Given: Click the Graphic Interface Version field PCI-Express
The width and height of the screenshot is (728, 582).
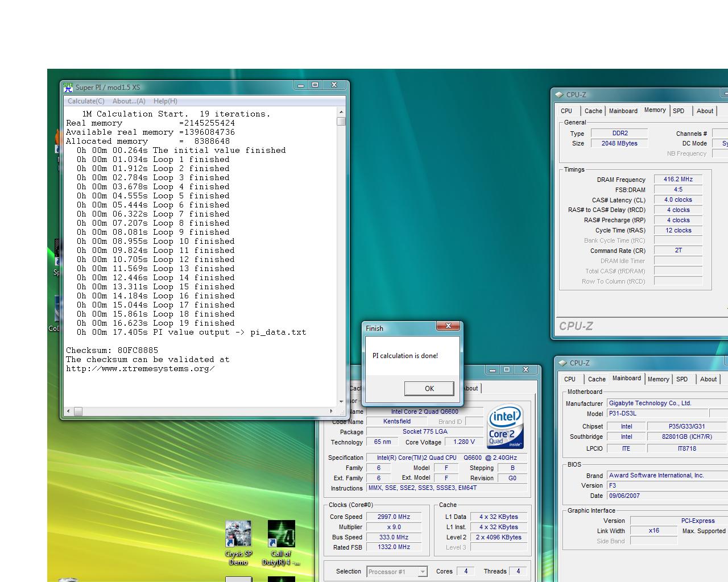Looking at the screenshot, I should point(679,521).
